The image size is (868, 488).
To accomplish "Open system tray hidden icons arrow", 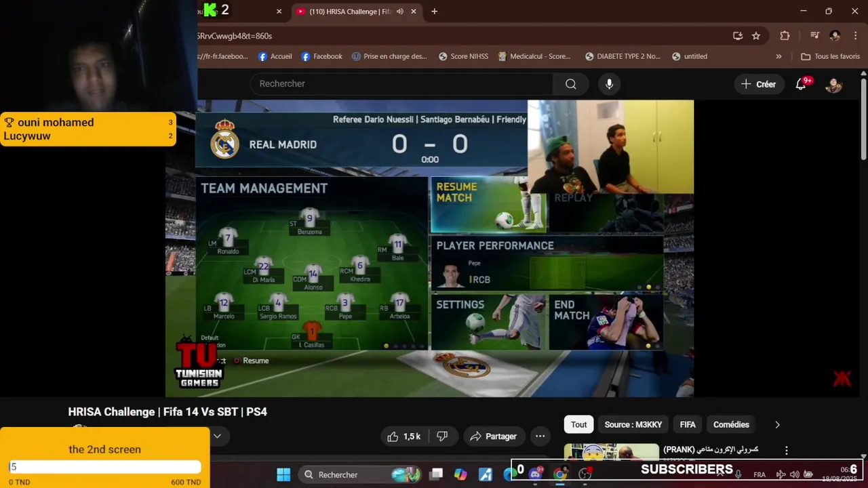I will coord(720,474).
